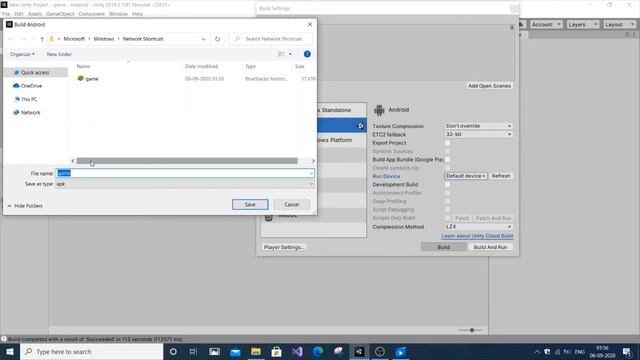
Task: Click the Build And Run button
Action: coord(490,247)
